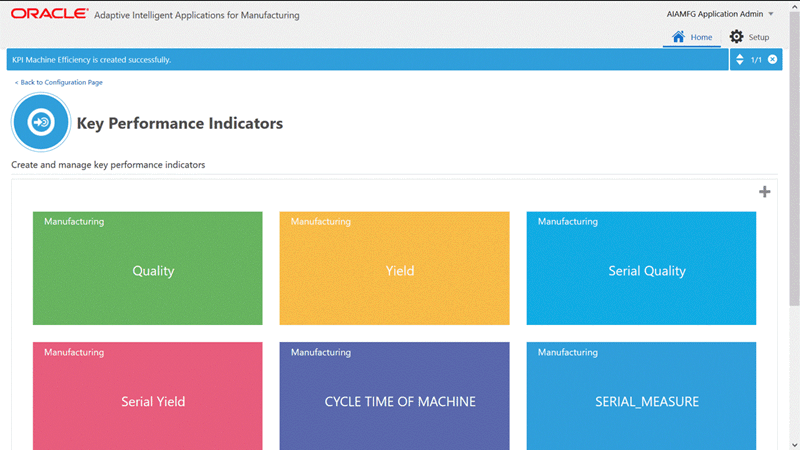Open the CYCLE TIME OF MACHINE tile
This screenshot has height=450, width=800.
pos(394,396)
